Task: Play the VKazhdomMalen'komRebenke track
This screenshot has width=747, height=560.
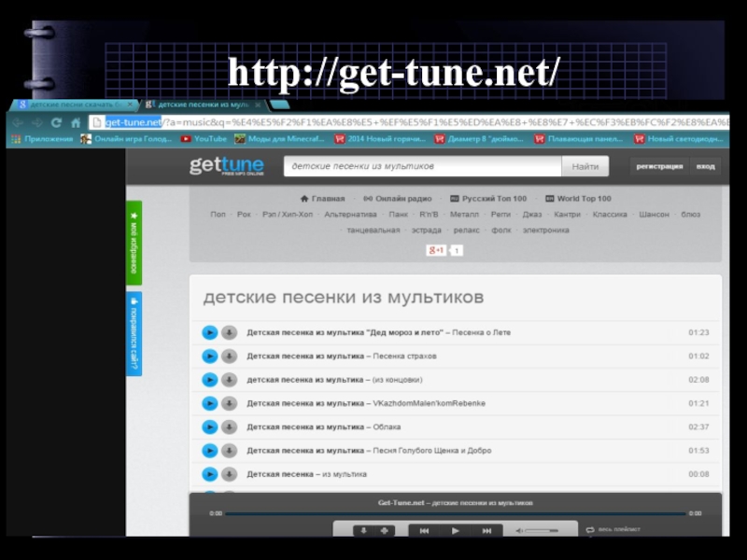Action: 209,403
